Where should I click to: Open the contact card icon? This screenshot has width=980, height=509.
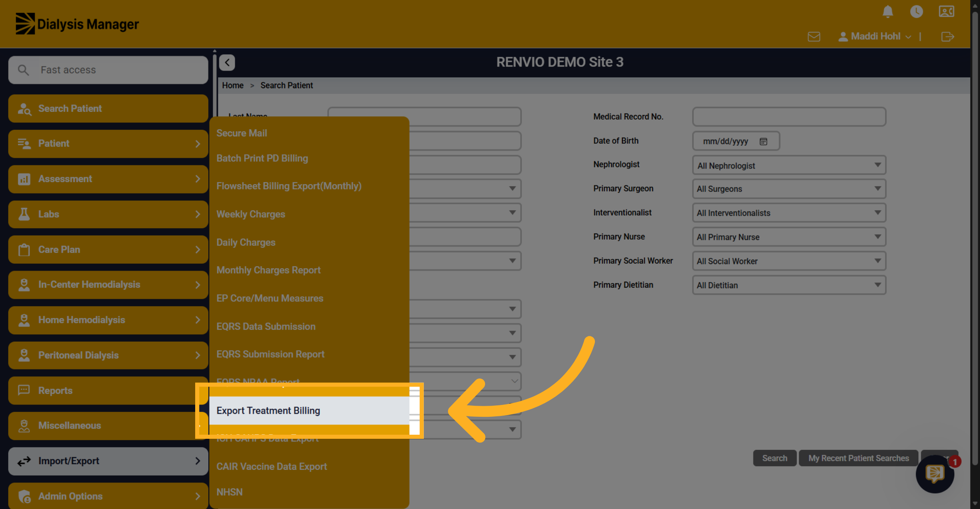(946, 11)
